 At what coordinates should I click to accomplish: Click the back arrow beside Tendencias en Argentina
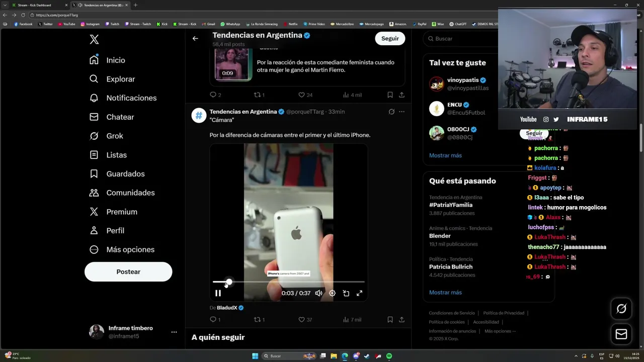click(195, 38)
